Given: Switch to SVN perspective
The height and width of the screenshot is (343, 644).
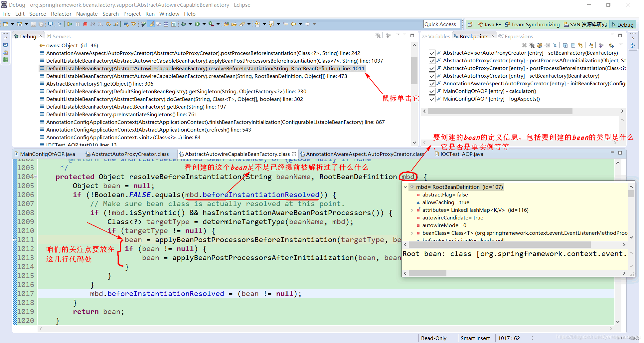Looking at the screenshot, I should pyautogui.click(x=585, y=24).
